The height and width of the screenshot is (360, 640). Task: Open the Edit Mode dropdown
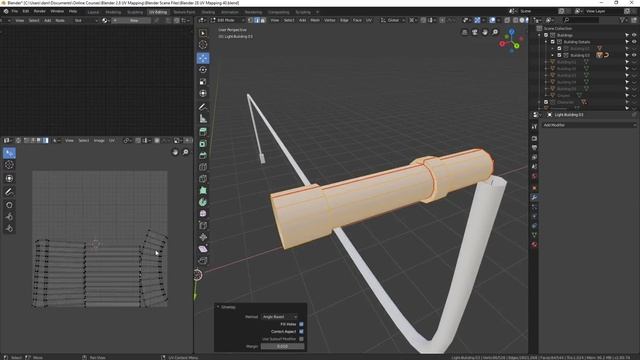tap(227, 20)
